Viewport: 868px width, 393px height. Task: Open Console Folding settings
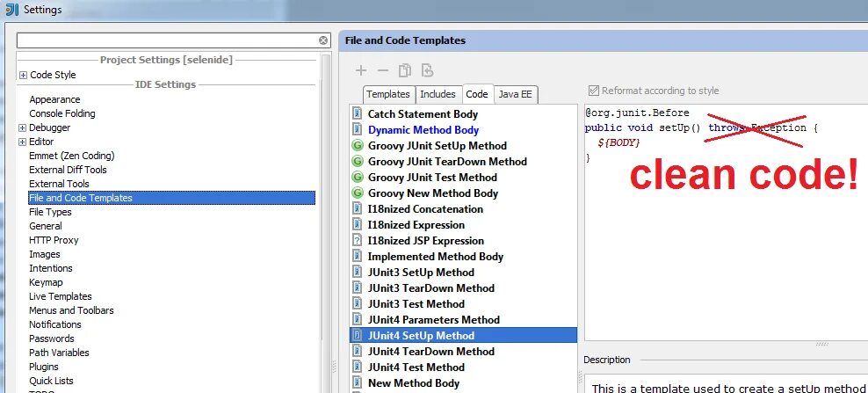(62, 113)
